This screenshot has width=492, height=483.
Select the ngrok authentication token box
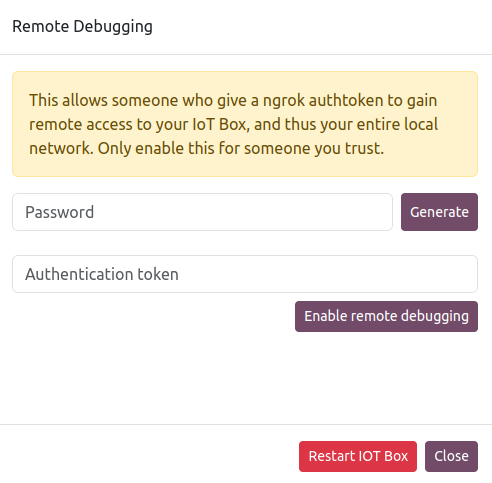(245, 274)
